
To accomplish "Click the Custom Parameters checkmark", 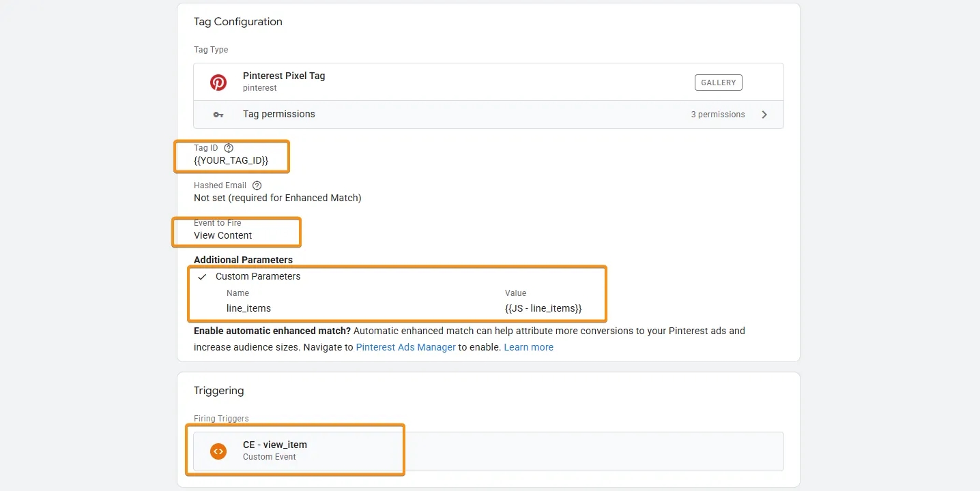I will pyautogui.click(x=202, y=277).
